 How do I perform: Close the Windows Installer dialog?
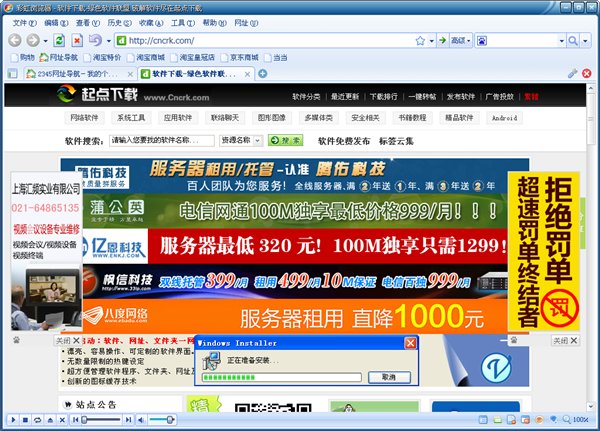411,343
